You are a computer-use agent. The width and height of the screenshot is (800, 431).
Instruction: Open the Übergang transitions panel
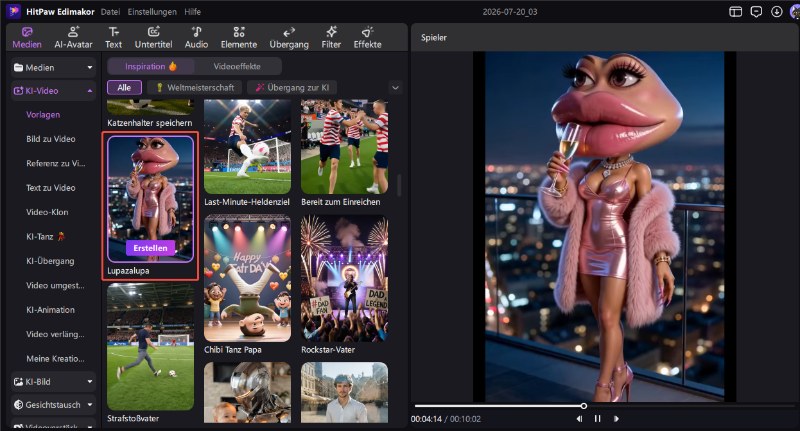pyautogui.click(x=289, y=38)
